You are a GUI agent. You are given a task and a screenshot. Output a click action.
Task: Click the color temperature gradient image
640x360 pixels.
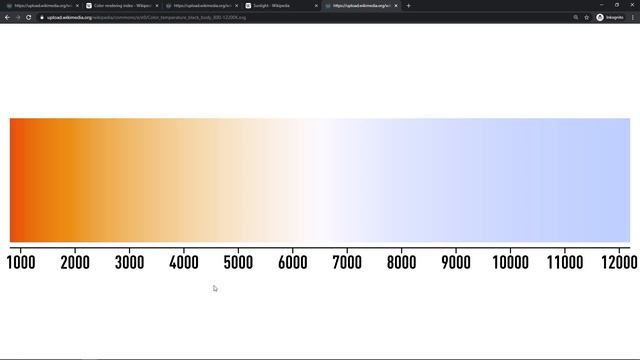tap(320, 180)
